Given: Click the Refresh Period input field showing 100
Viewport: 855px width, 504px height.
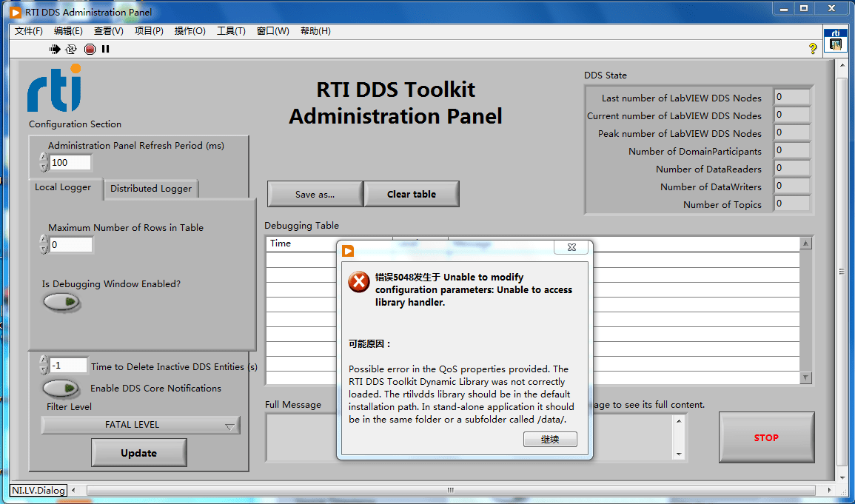Looking at the screenshot, I should [x=70, y=162].
